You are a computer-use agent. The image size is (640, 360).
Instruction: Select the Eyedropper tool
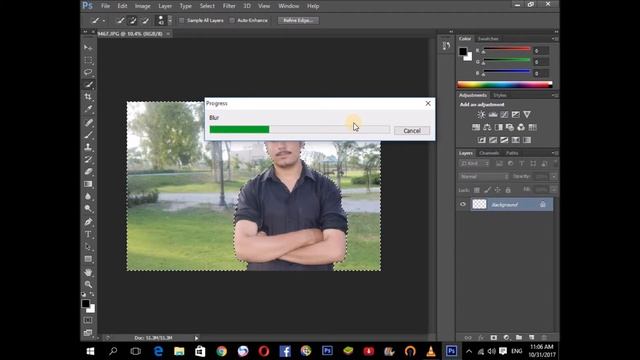(88, 109)
